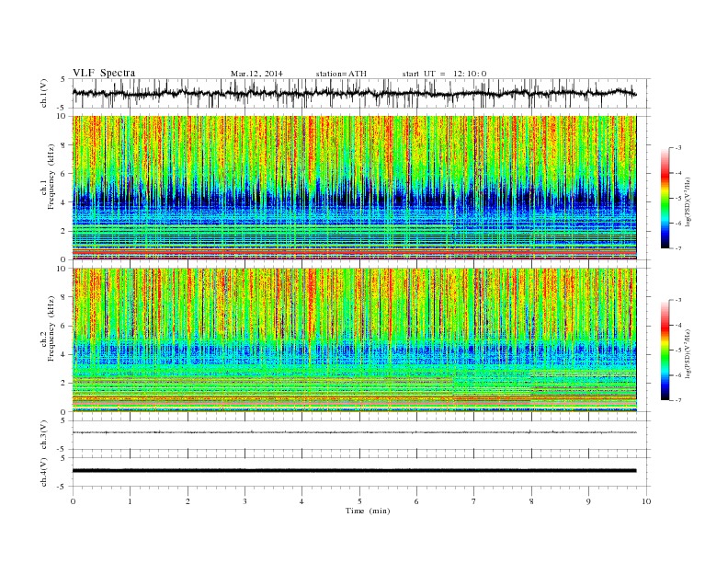Click the thick ch.4 voltage trace

click(x=354, y=471)
